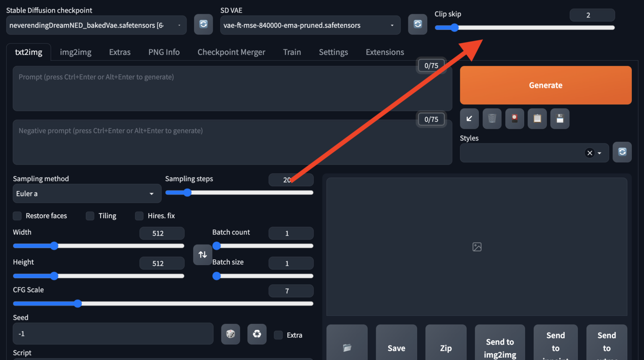Click the clipboard icon to apply styles
644x360 pixels.
point(537,119)
